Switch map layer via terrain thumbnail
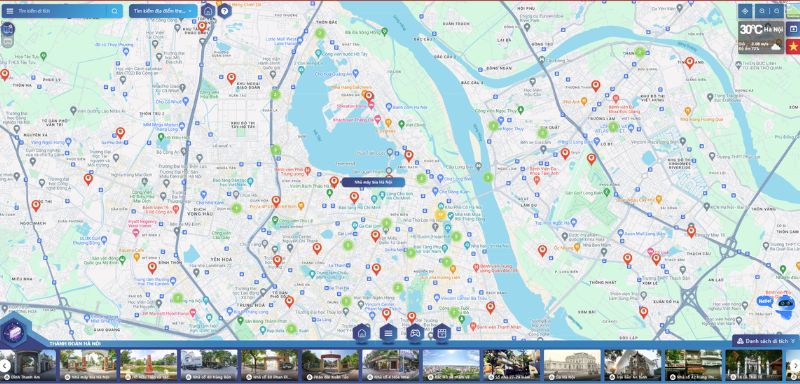 coord(793,11)
